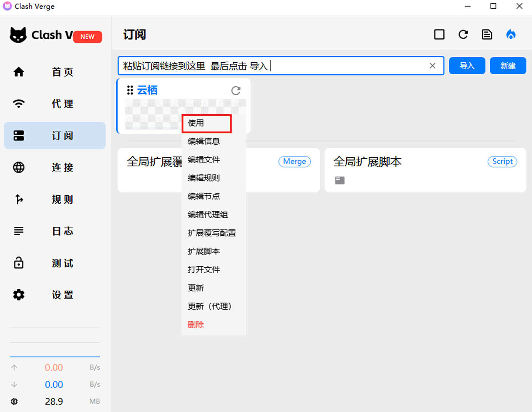Viewport: 532px width, 412px height.
Task: Click the small file icon under 全局扩展脚本
Action: point(340,180)
